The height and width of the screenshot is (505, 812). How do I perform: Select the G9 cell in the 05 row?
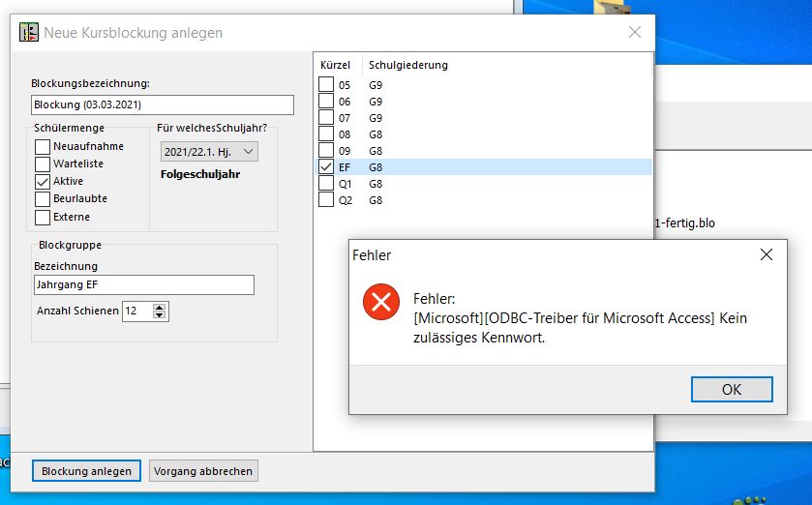tap(376, 85)
